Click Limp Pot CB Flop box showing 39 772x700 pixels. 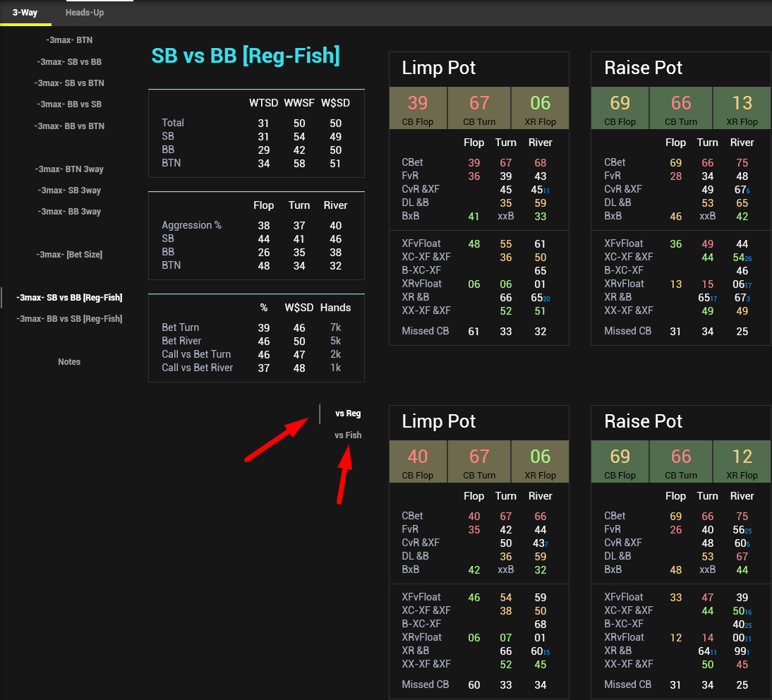(x=418, y=108)
